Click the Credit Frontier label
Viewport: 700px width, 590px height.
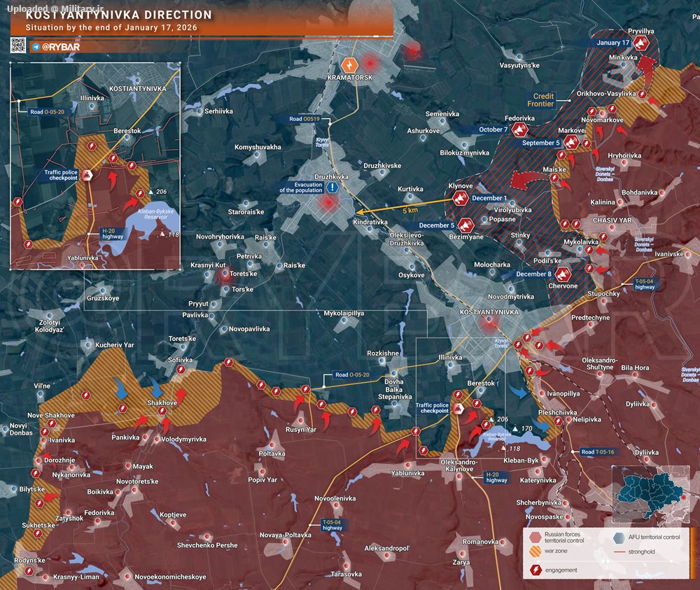[x=540, y=100]
